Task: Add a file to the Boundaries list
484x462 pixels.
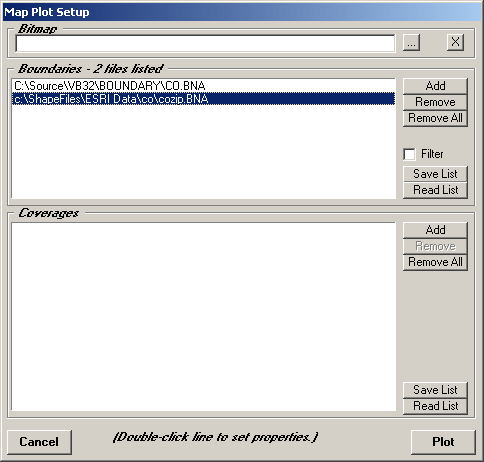Action: point(435,86)
